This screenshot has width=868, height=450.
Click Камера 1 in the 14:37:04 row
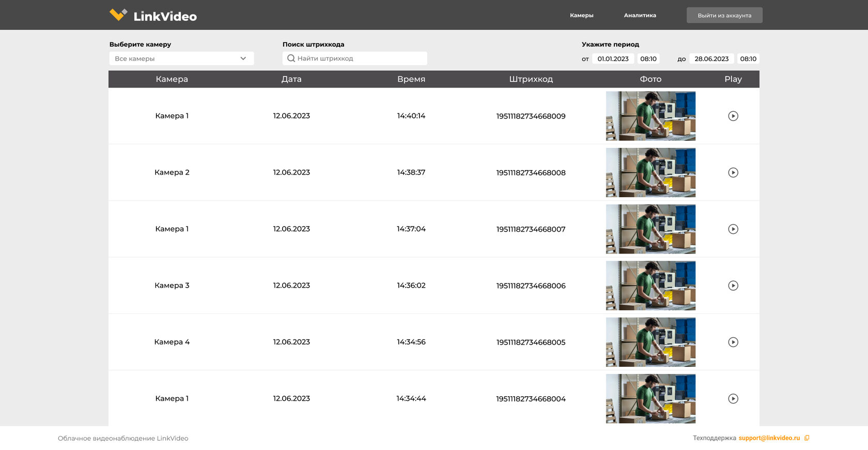pyautogui.click(x=172, y=229)
